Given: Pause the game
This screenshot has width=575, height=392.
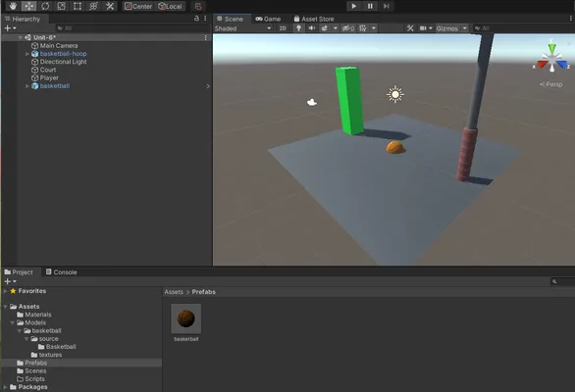Looking at the screenshot, I should (x=370, y=6).
